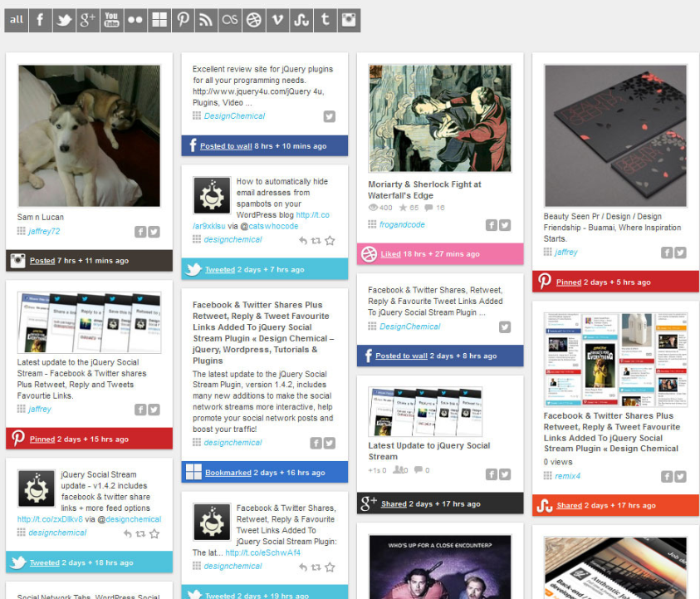Open the 'Shared' link on the Google+ bar
This screenshot has width=700, height=599.
coord(394,503)
